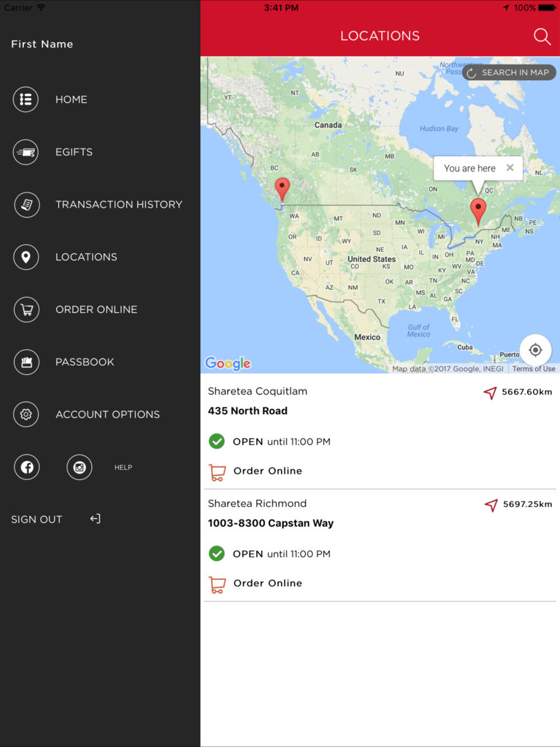
Task: Center map with my-location target button
Action: tap(535, 350)
